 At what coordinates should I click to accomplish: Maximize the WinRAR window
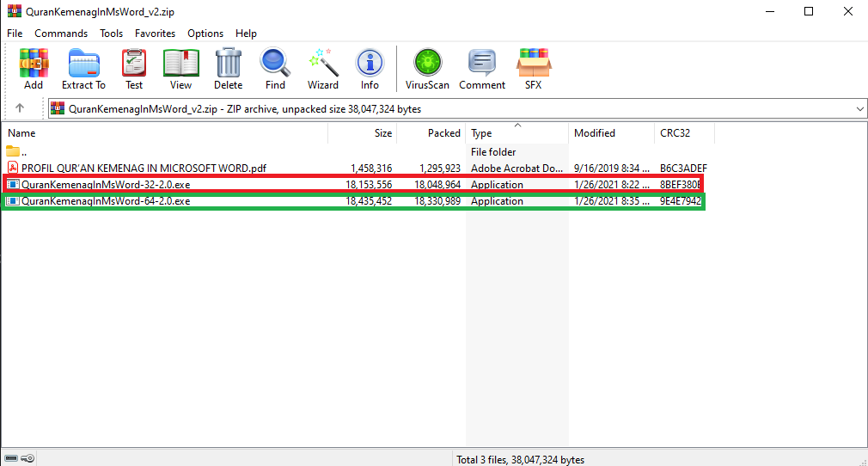click(809, 11)
